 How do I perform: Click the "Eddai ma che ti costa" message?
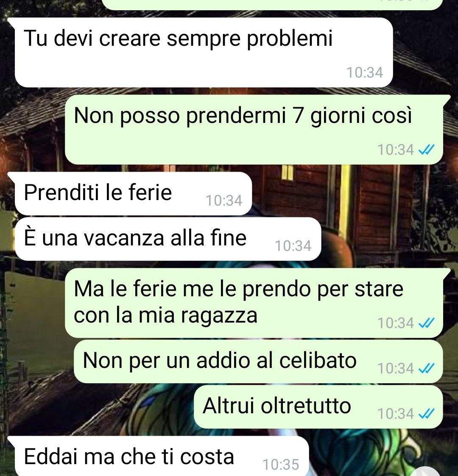pyautogui.click(x=162, y=456)
